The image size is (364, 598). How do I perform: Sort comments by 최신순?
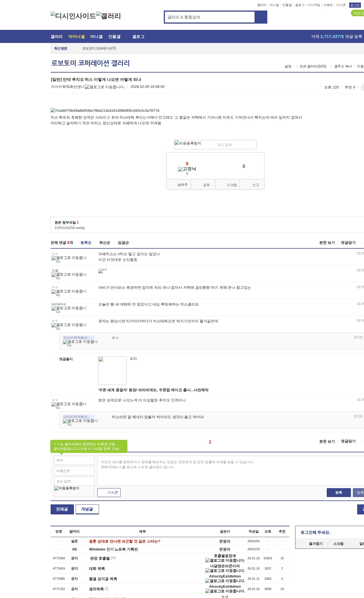coord(105,243)
